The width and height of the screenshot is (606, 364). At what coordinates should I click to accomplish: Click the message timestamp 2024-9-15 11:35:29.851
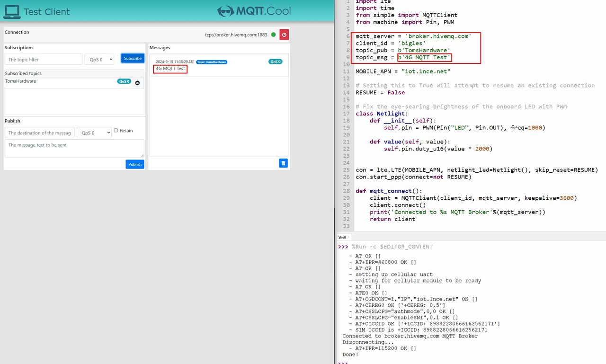tap(175, 62)
